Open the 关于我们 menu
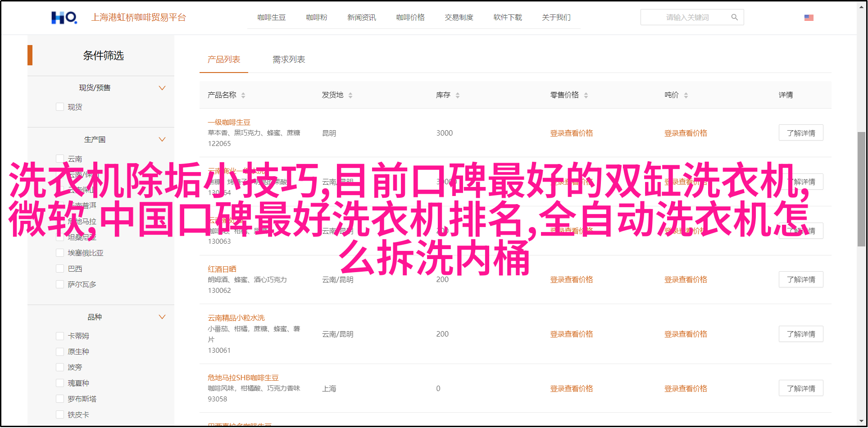Screen dimensions: 868x428 click(x=556, y=18)
